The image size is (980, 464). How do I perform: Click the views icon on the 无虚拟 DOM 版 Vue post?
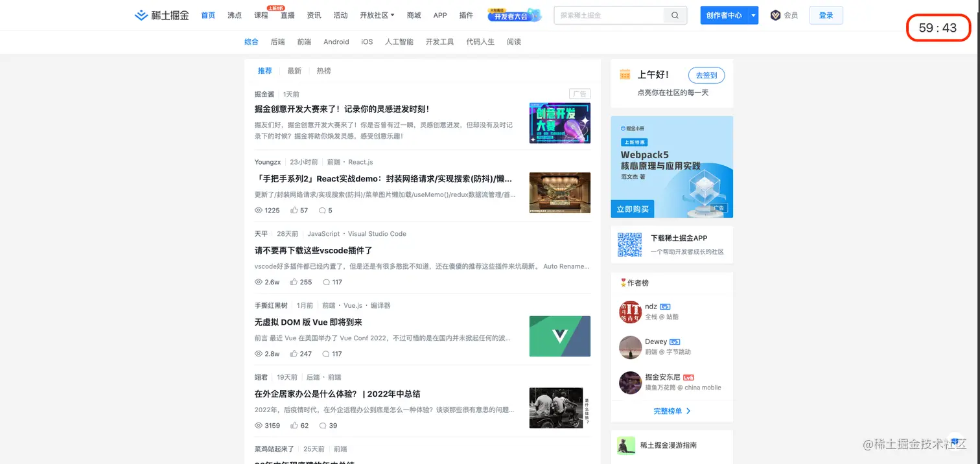coord(259,354)
